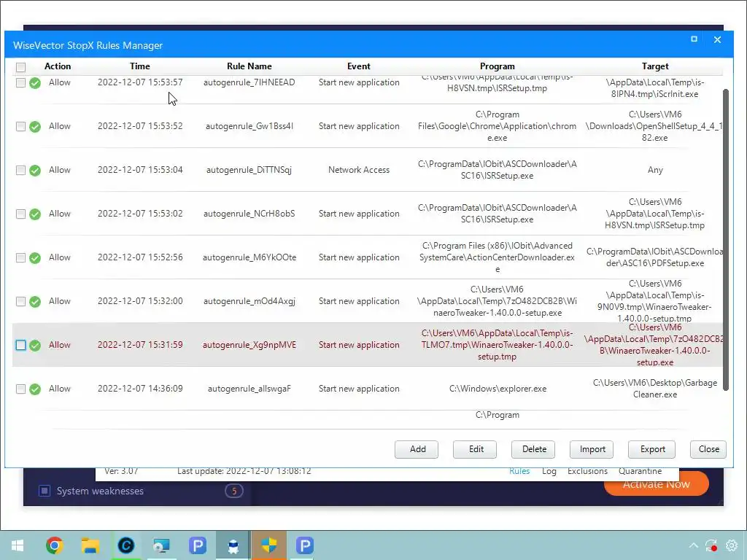Open Quarantine link in main window

[x=640, y=472]
